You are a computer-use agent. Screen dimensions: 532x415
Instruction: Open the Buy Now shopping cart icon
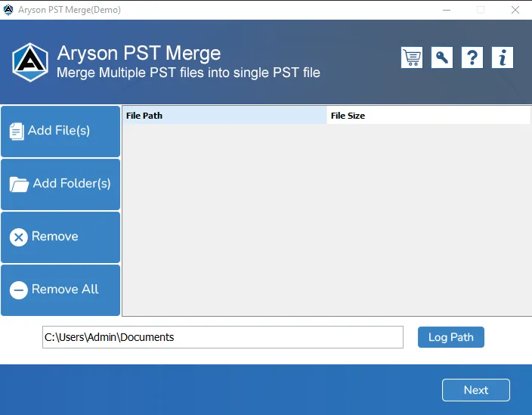coord(412,57)
